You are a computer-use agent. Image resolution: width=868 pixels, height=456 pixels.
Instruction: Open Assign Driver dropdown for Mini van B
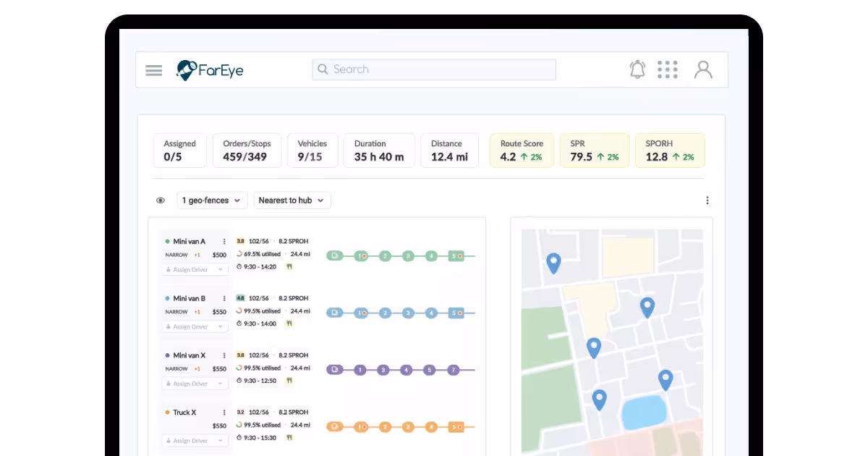click(x=194, y=327)
